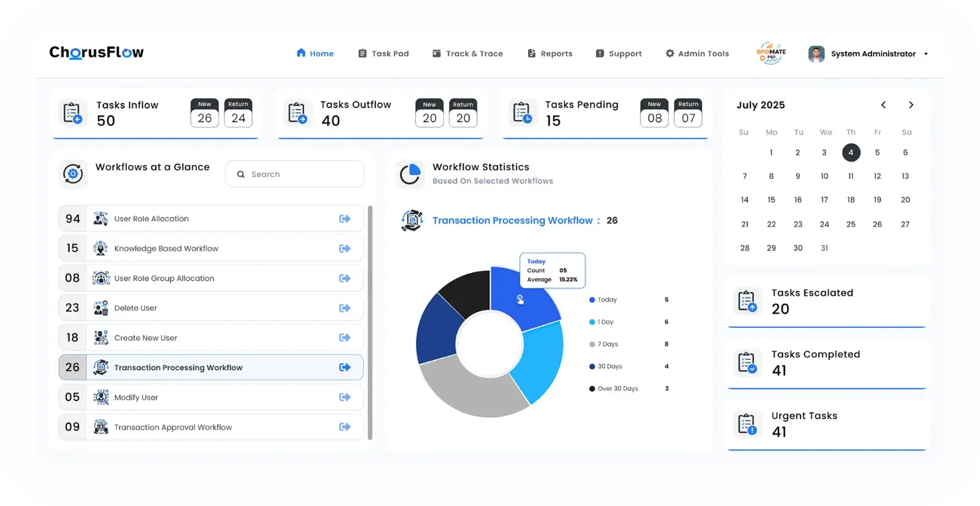Select the Modify User workflow label
Screen dimensions: 980x506
click(136, 397)
